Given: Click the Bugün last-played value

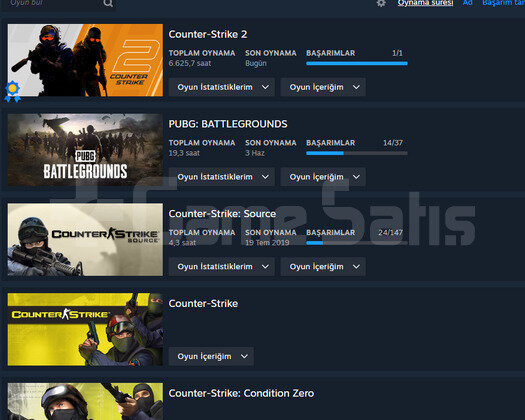Looking at the screenshot, I should pos(256,63).
